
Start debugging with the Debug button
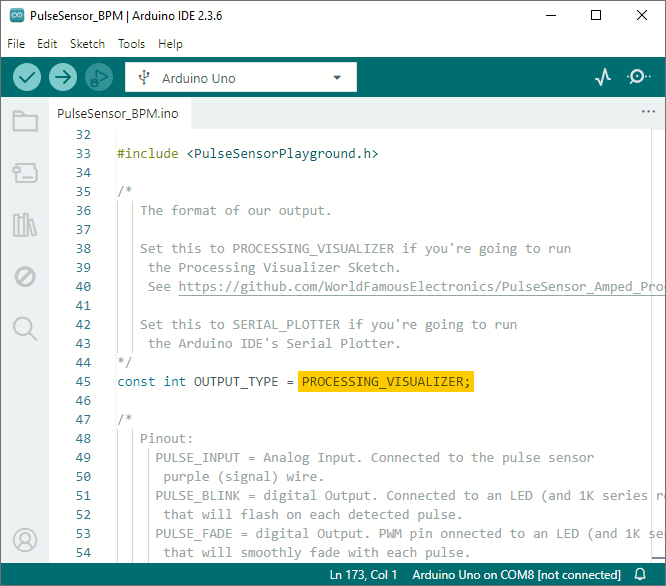98,77
